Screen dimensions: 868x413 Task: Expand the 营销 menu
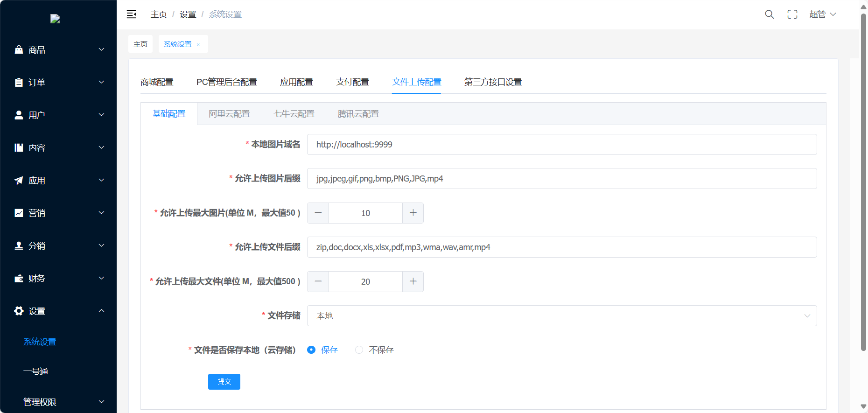pos(58,213)
